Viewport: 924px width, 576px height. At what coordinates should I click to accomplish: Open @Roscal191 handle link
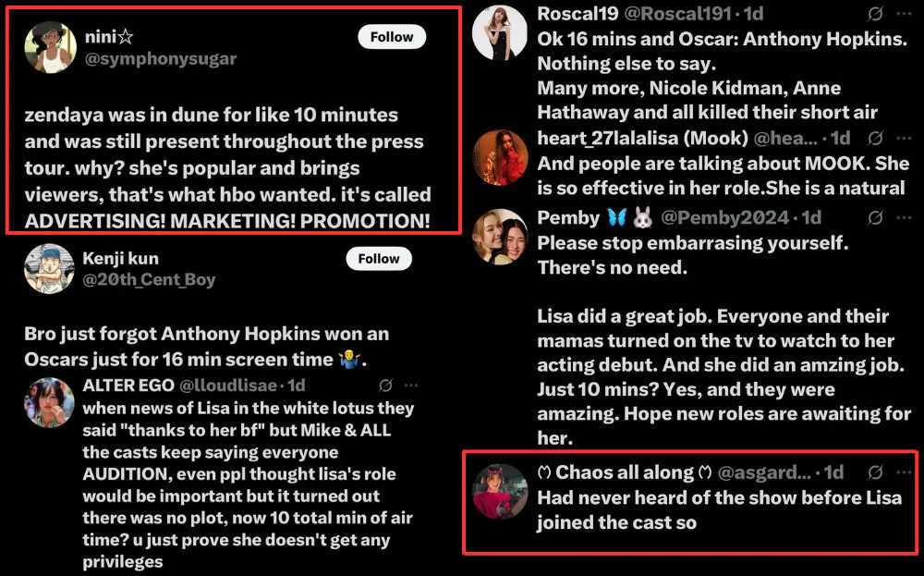click(677, 13)
